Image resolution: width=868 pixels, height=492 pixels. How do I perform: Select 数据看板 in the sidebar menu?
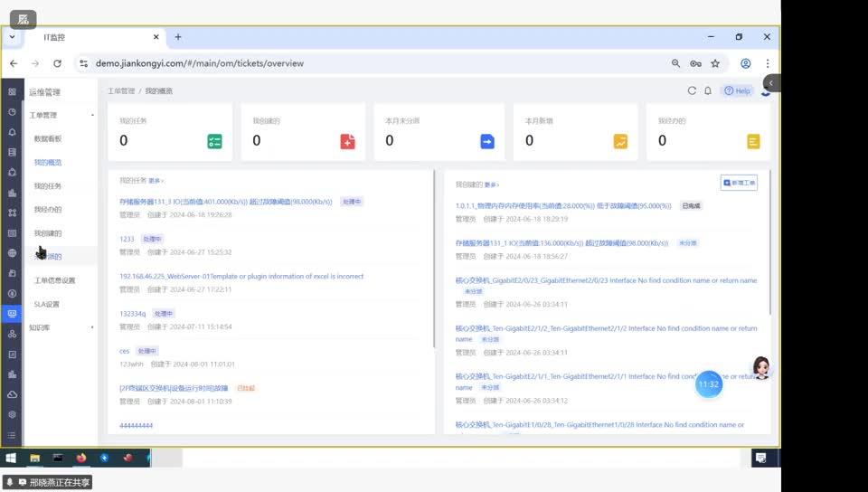(x=48, y=138)
